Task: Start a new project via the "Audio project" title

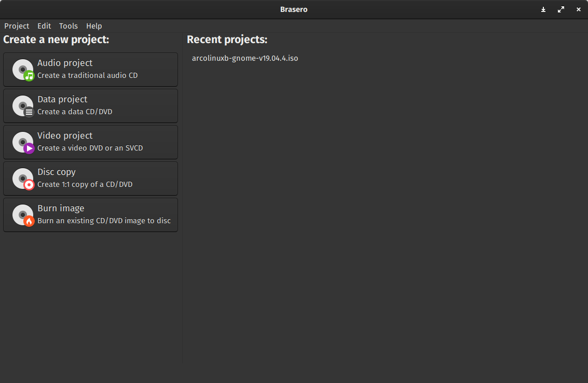Action: tap(65, 63)
